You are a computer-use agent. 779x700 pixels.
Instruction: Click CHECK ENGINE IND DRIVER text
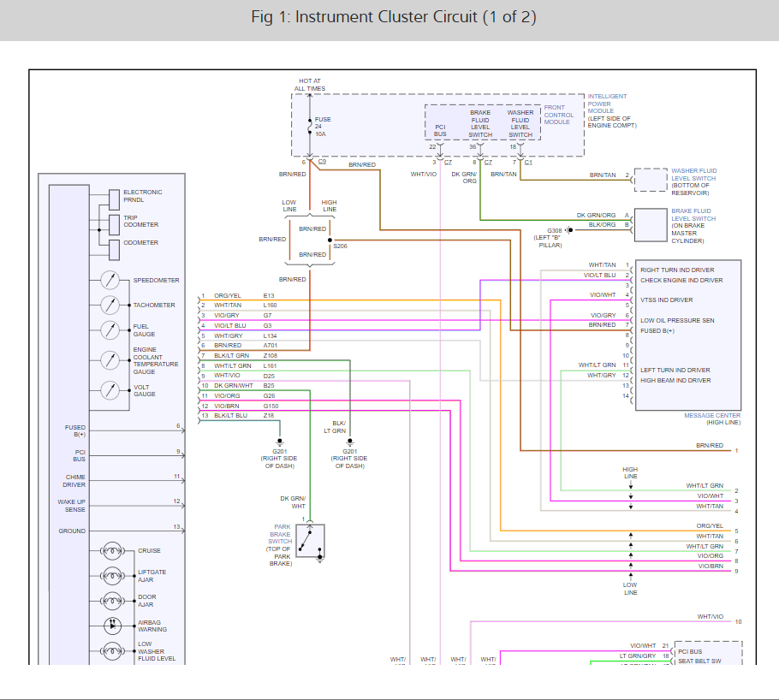(x=681, y=280)
